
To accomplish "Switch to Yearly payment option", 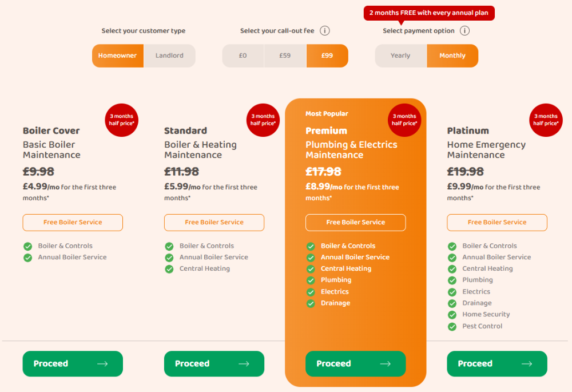I will tap(400, 56).
